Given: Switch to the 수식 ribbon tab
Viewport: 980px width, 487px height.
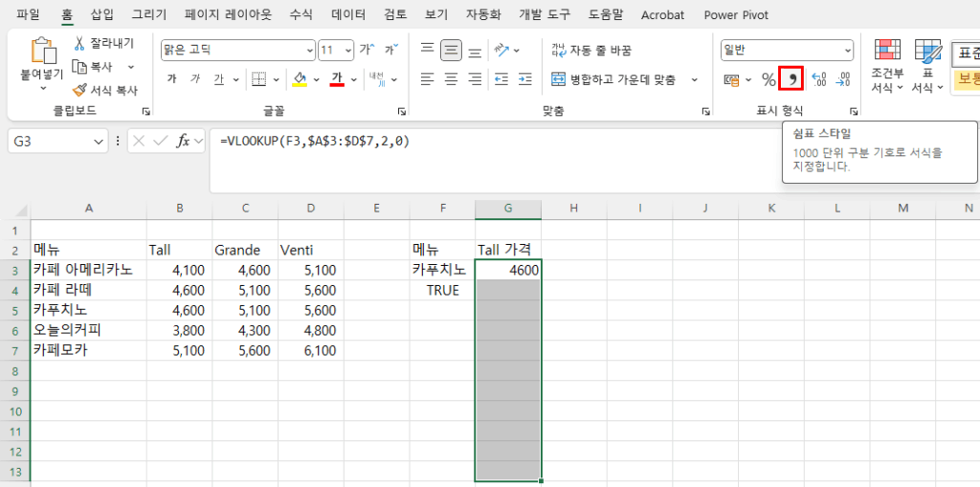Looking at the screenshot, I should (301, 14).
